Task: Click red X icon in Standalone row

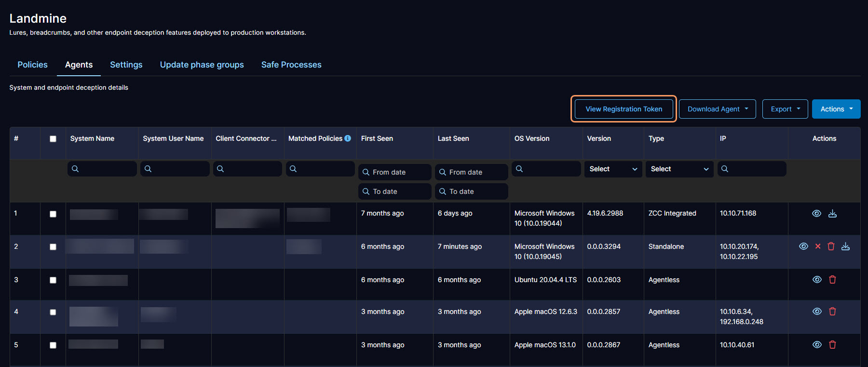Action: pos(818,246)
